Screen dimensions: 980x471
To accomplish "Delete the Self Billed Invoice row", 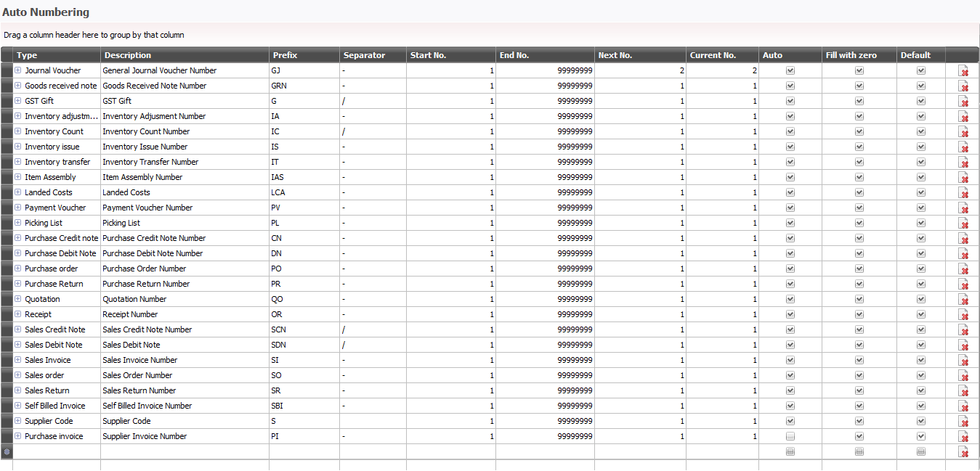I will 964,406.
